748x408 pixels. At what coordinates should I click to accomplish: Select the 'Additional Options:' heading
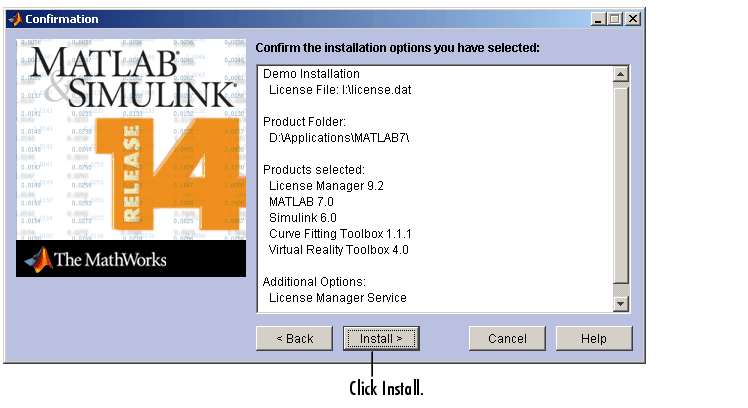coord(314,282)
